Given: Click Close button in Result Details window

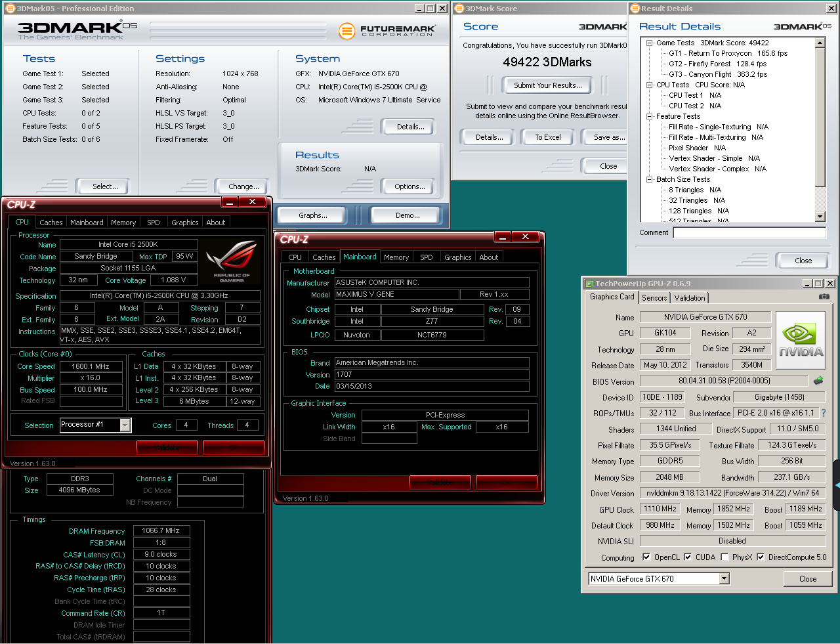Looking at the screenshot, I should 803,261.
